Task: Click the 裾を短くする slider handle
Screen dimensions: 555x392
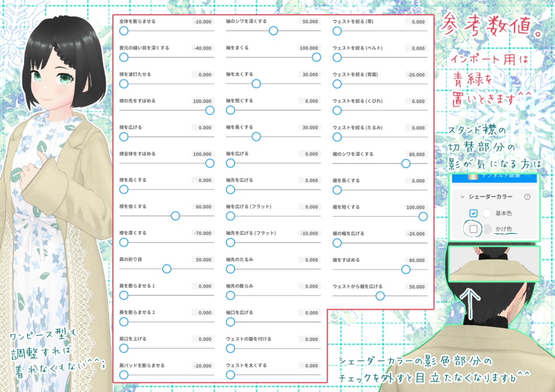Action: pyautogui.click(x=423, y=217)
